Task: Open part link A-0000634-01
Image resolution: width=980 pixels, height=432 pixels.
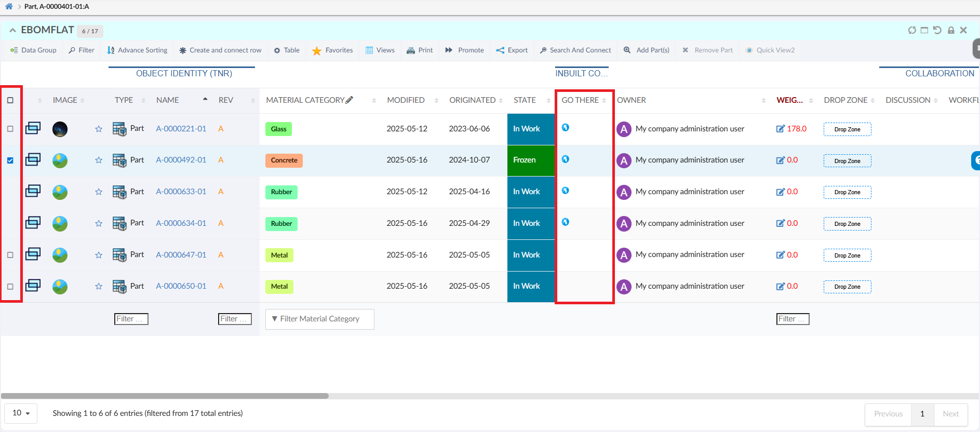Action: click(181, 223)
